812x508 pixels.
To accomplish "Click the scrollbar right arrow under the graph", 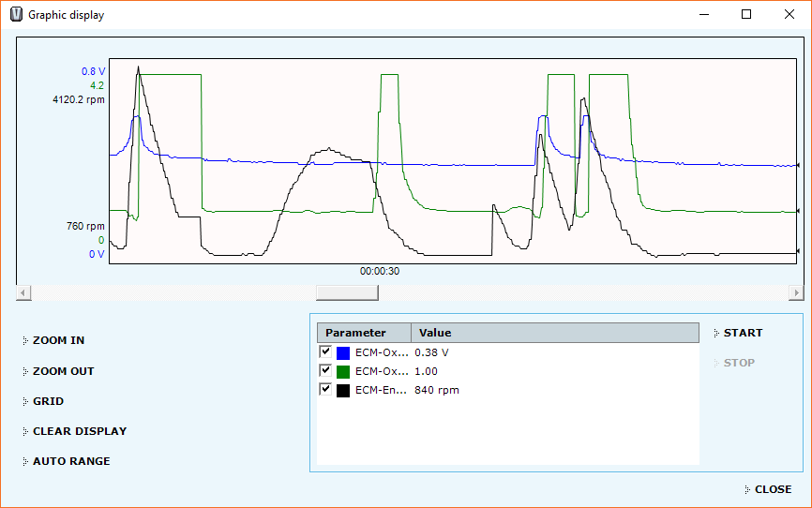I will pyautogui.click(x=796, y=293).
